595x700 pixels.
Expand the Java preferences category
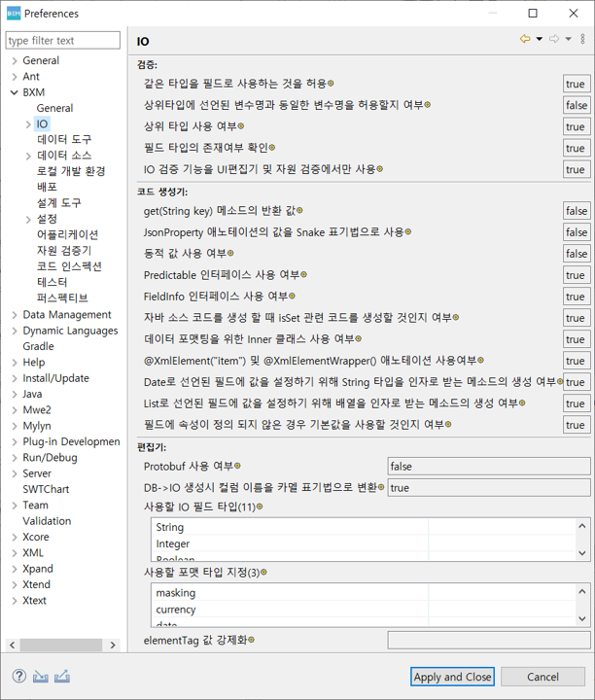(15, 395)
